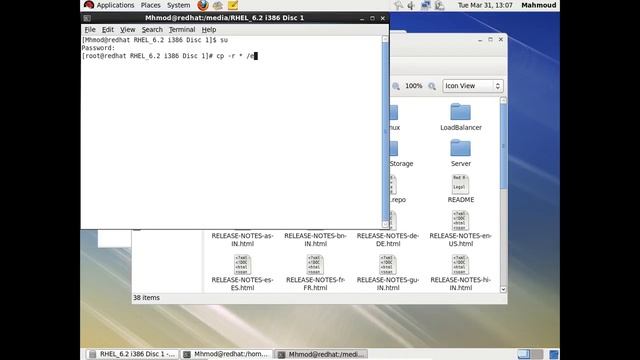
Task: Select RELEASE-NOTES-gu-IN.html file
Action: click(388, 273)
